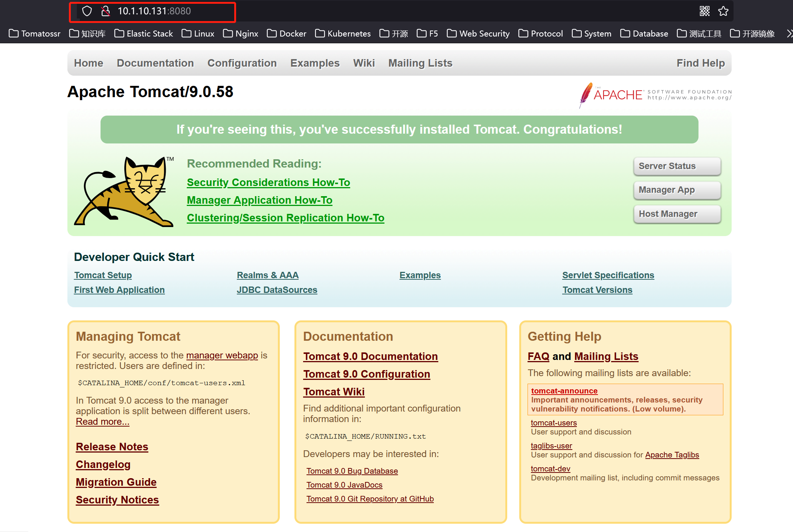This screenshot has width=793, height=532.
Task: Click the Manager App button
Action: coord(677,190)
